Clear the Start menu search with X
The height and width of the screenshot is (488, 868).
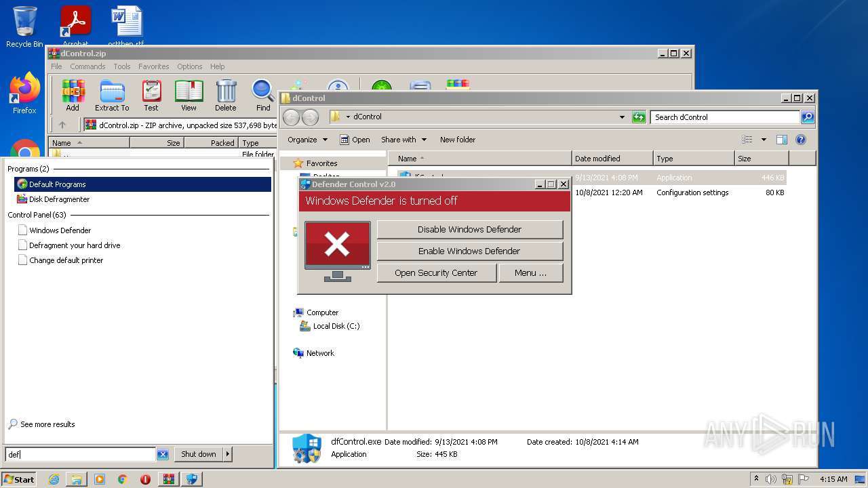(x=163, y=454)
